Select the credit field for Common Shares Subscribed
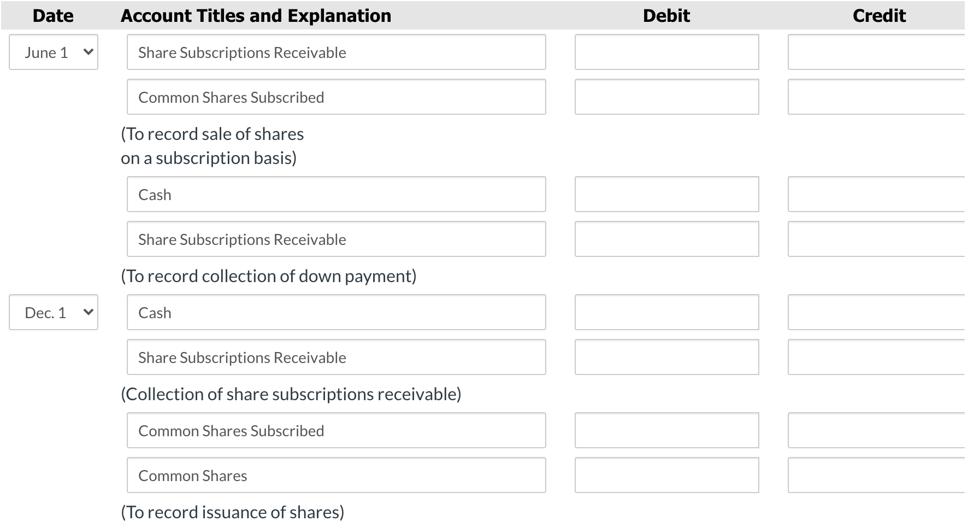The width and height of the screenshot is (980, 527). pyautogui.click(x=882, y=97)
